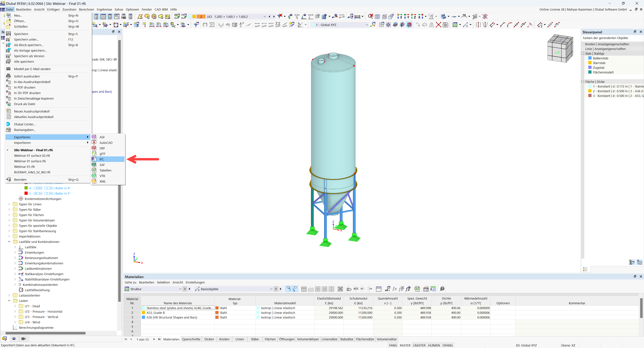Click the cancel zoom magnifier icon in toolbar

click(x=370, y=16)
